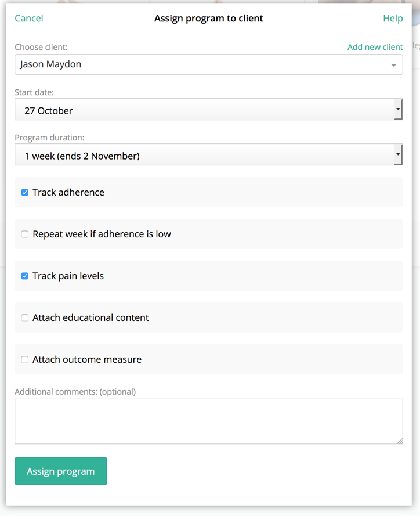
Task: Click inside the Additional comments box
Action: coord(209,421)
